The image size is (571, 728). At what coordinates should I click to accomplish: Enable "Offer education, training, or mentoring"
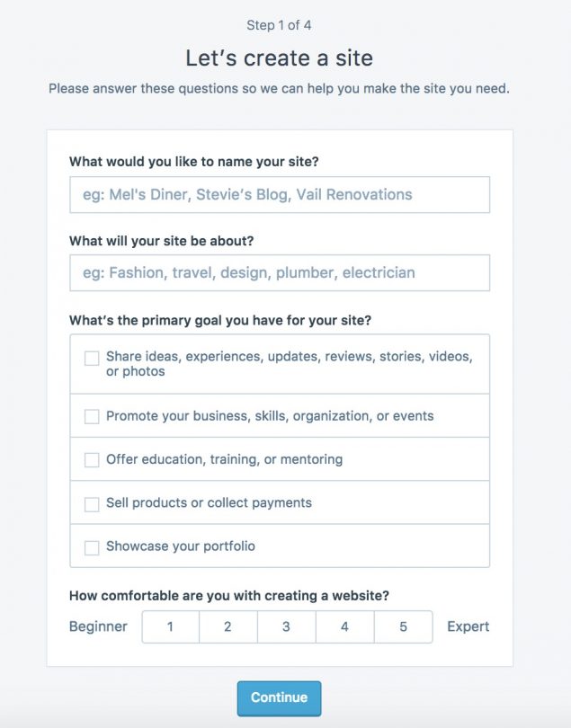tap(93, 458)
